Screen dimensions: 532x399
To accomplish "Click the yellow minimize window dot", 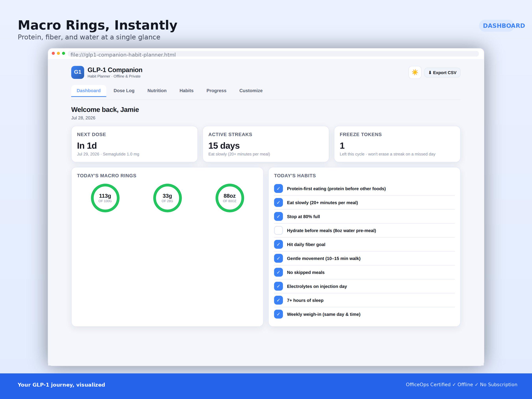I will (59, 53).
